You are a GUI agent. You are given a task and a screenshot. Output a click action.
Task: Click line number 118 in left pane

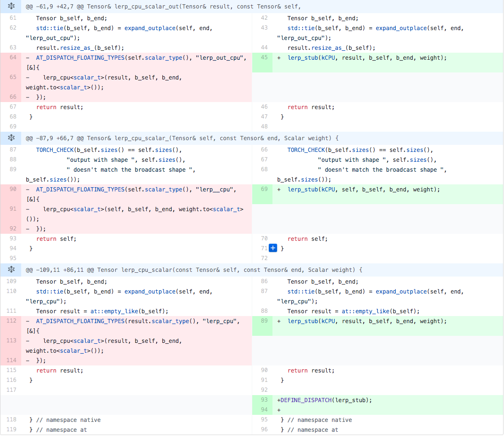[x=13, y=420]
